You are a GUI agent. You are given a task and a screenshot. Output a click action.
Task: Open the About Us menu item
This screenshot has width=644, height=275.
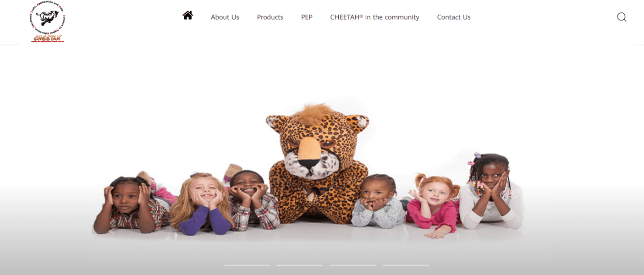coord(225,17)
